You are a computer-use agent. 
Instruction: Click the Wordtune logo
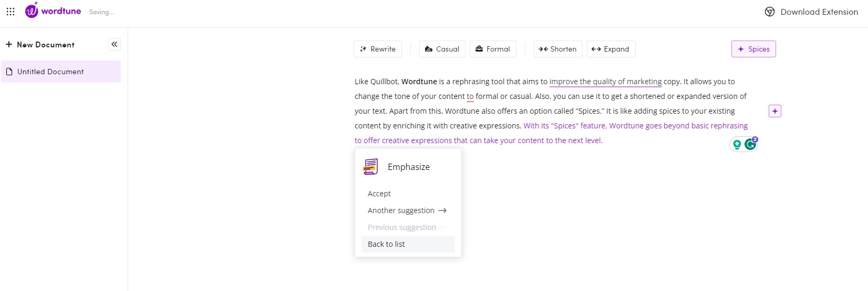coord(53,11)
